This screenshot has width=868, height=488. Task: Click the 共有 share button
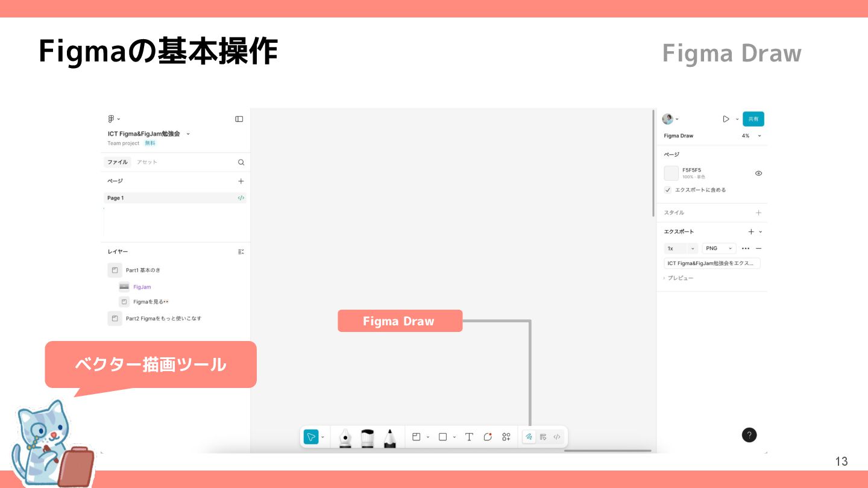pos(753,119)
